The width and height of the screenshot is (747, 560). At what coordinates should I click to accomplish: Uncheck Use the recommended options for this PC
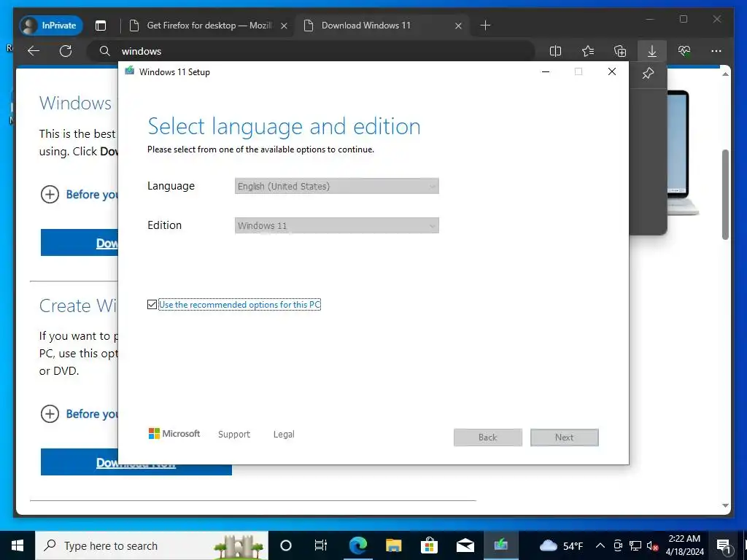tap(152, 304)
